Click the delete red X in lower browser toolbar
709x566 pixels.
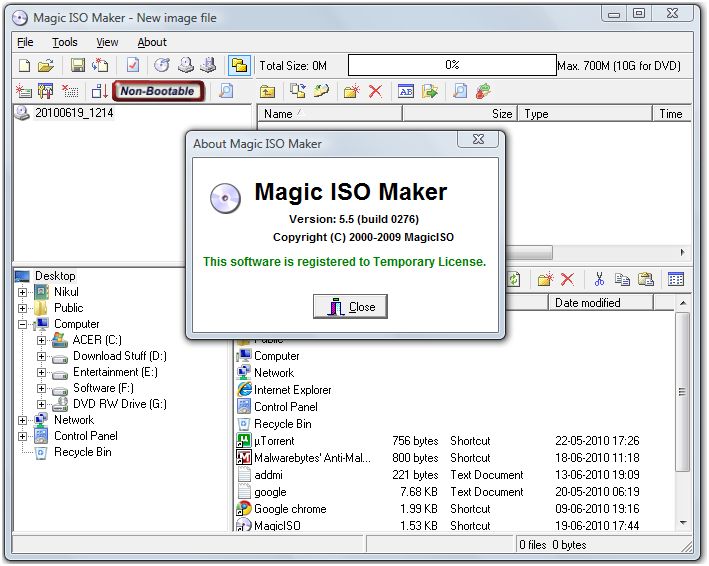click(567, 279)
